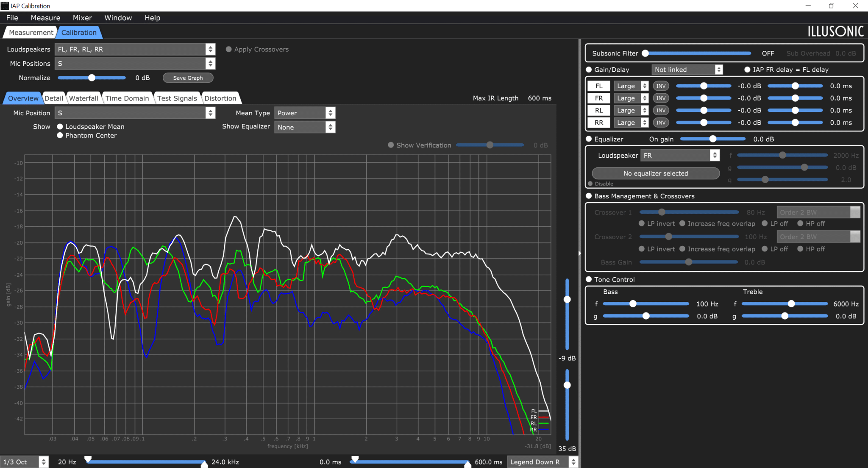Screen dimensions: 868x468
Task: Open the Help menu
Action: 152,18
